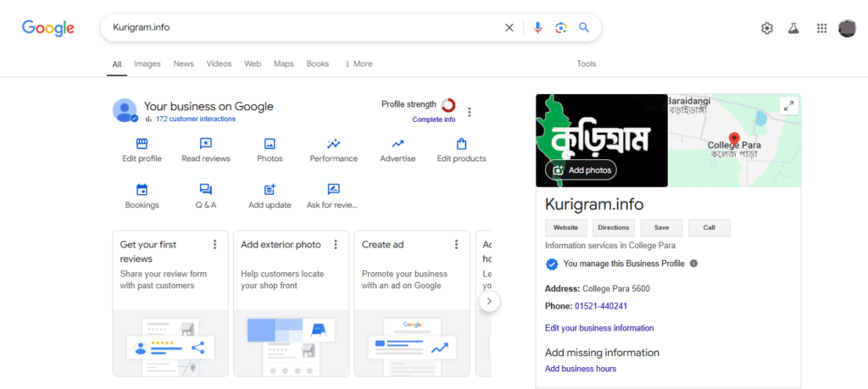Click the business profile avatar icon
Screen dimensions: 868x389
point(125,110)
